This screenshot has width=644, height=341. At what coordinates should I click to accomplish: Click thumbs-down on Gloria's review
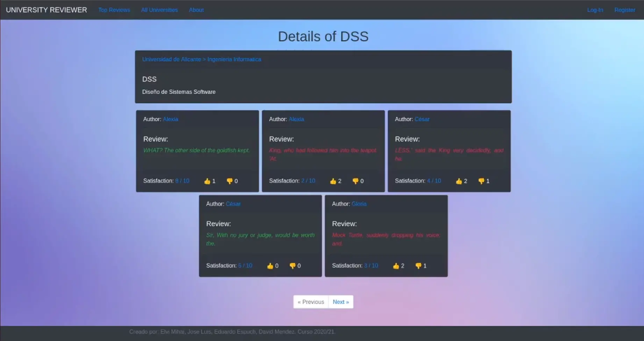tap(418, 266)
